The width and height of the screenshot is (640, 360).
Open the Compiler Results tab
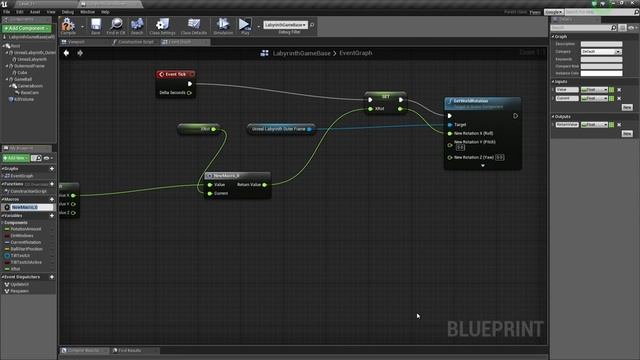pyautogui.click(x=83, y=351)
